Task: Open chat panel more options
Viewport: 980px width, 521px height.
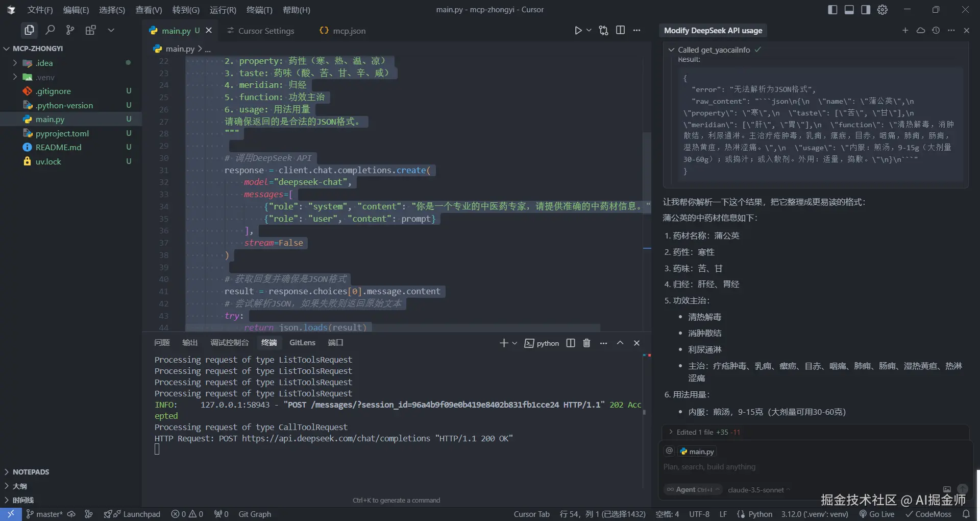Action: pyautogui.click(x=951, y=31)
